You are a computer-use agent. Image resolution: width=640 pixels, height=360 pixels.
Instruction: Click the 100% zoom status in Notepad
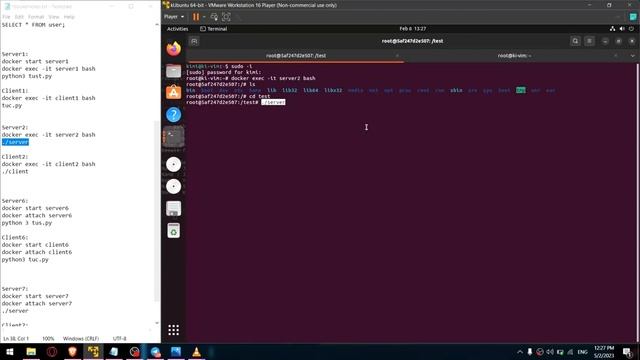tap(48, 339)
